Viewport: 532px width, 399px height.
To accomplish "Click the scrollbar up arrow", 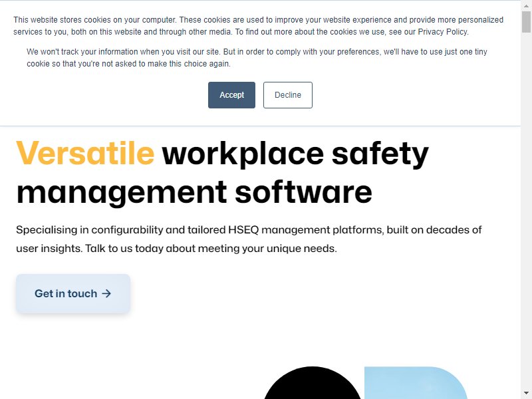I will [x=526, y=6].
